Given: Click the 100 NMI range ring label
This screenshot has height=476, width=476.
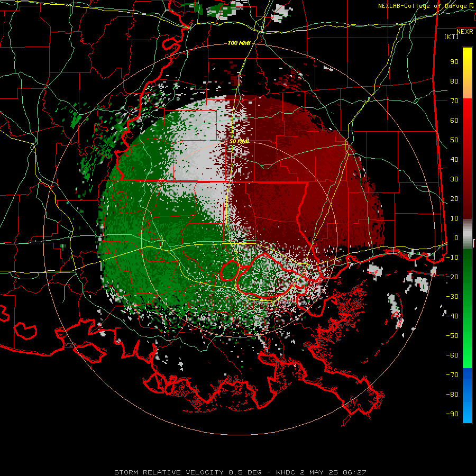Looking at the screenshot, I should coord(239,43).
